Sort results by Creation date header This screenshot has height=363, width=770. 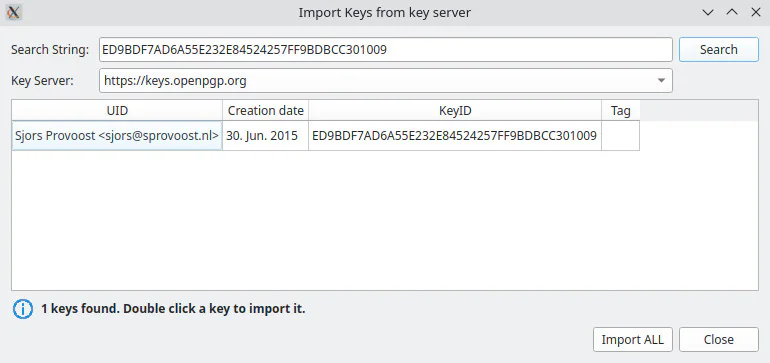coord(265,111)
